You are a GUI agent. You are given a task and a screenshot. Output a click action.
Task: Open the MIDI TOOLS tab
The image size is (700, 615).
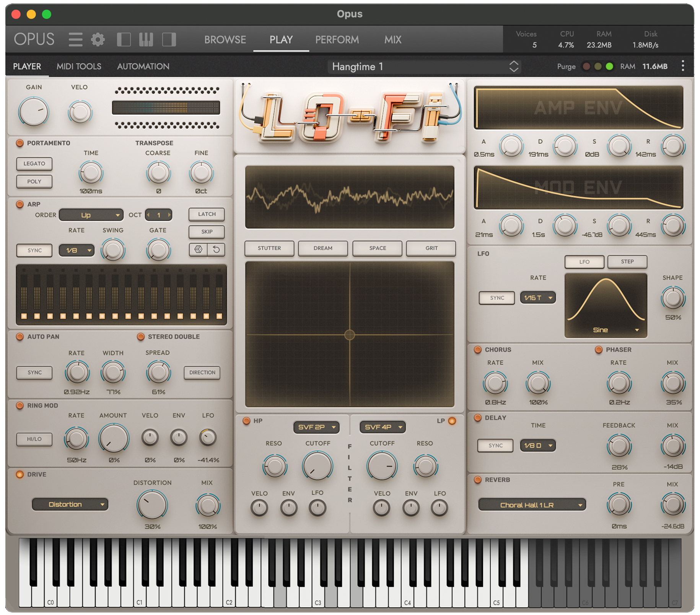point(79,67)
